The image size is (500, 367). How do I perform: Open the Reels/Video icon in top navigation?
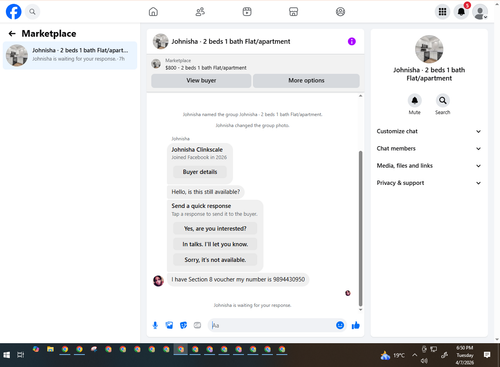click(x=247, y=12)
